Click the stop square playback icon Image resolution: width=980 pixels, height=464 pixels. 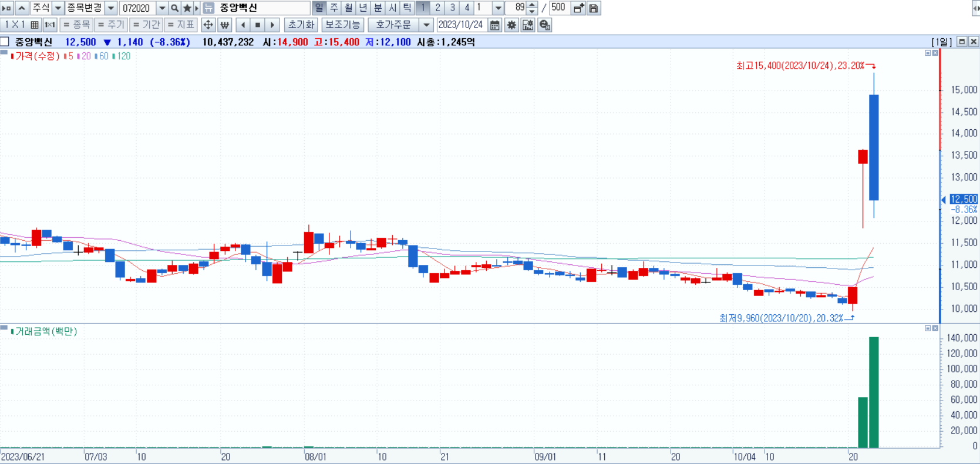[257, 25]
